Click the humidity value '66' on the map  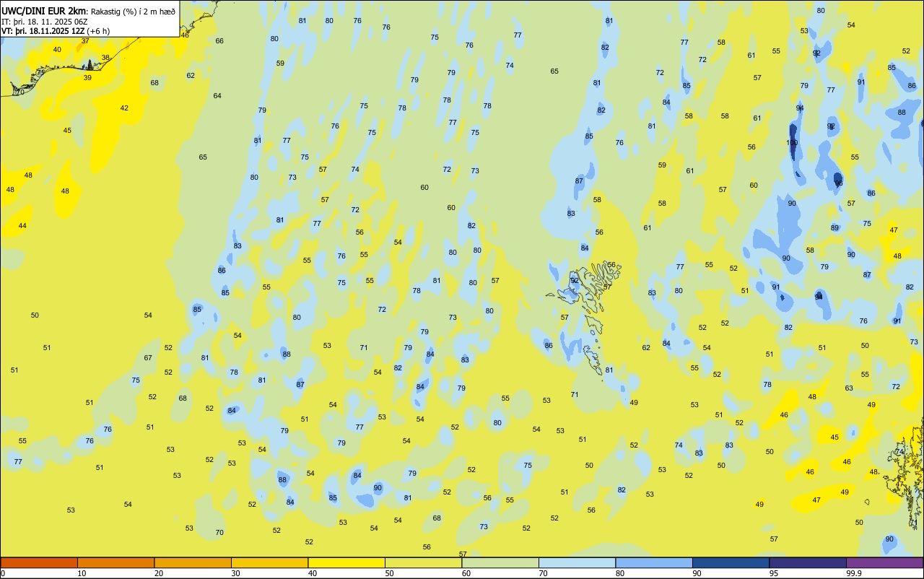(x=219, y=40)
